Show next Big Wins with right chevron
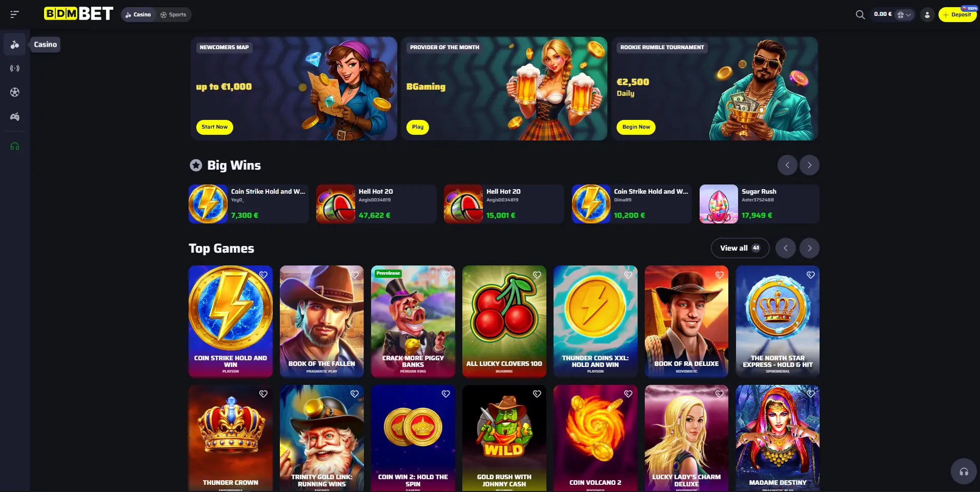This screenshot has height=492, width=980. (x=810, y=165)
